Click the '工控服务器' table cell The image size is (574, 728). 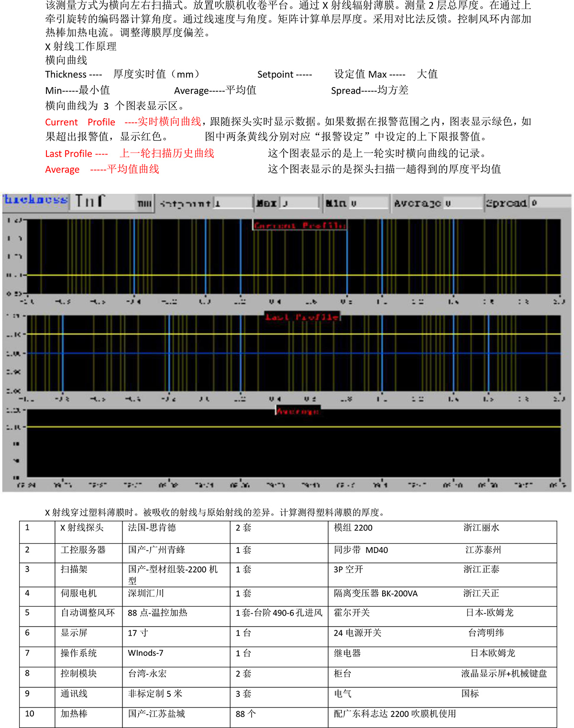click(83, 550)
